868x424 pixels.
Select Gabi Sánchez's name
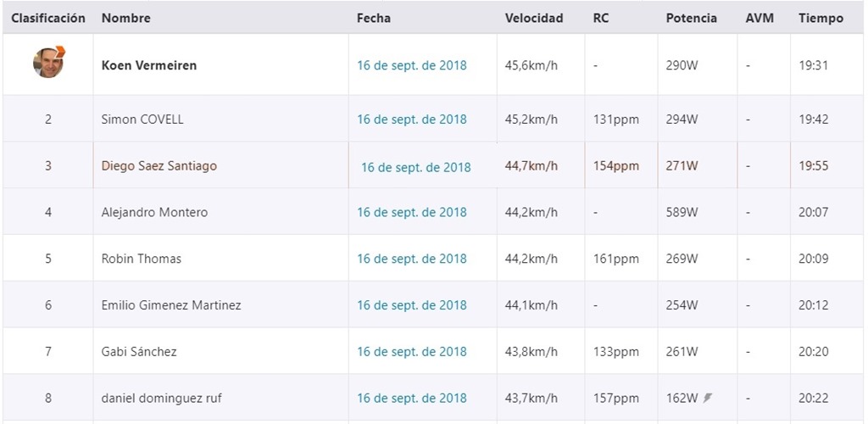pos(139,351)
